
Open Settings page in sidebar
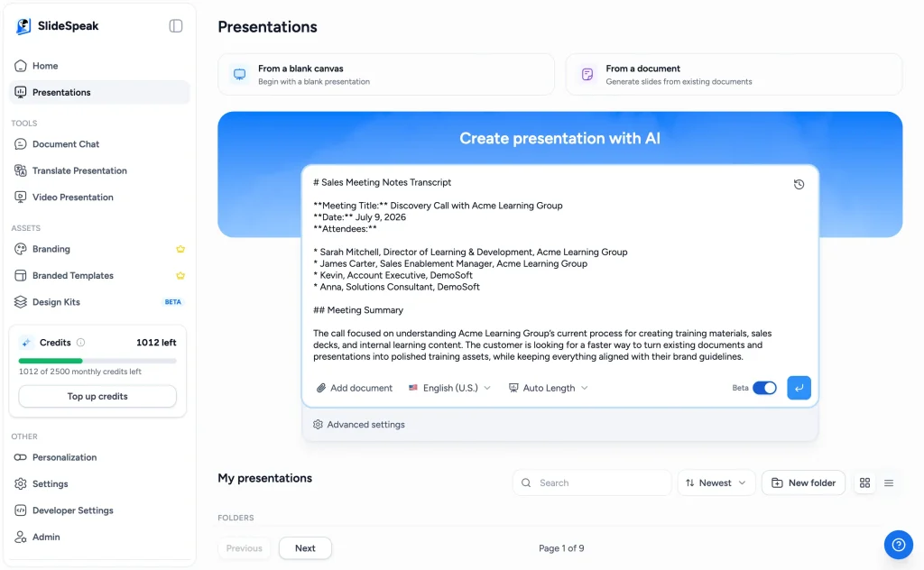[99, 483]
